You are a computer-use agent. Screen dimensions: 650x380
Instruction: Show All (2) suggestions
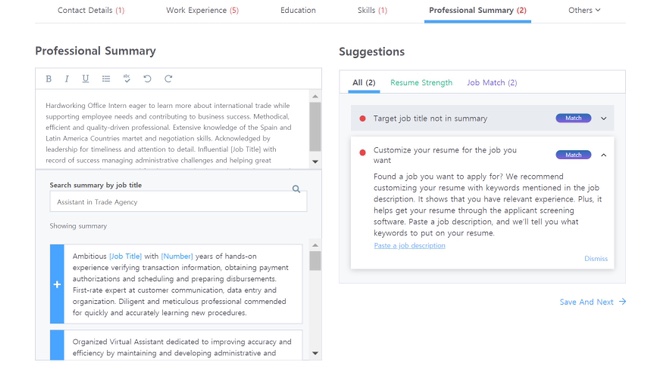364,82
